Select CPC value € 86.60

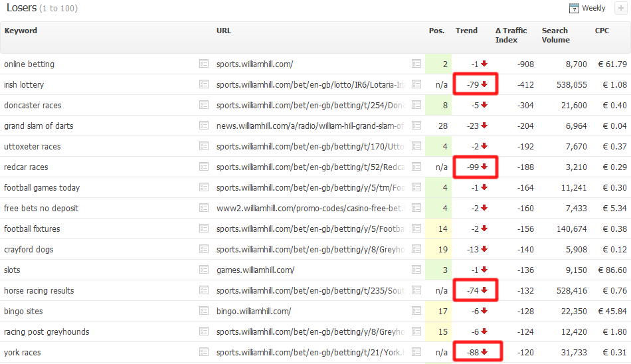point(612,270)
